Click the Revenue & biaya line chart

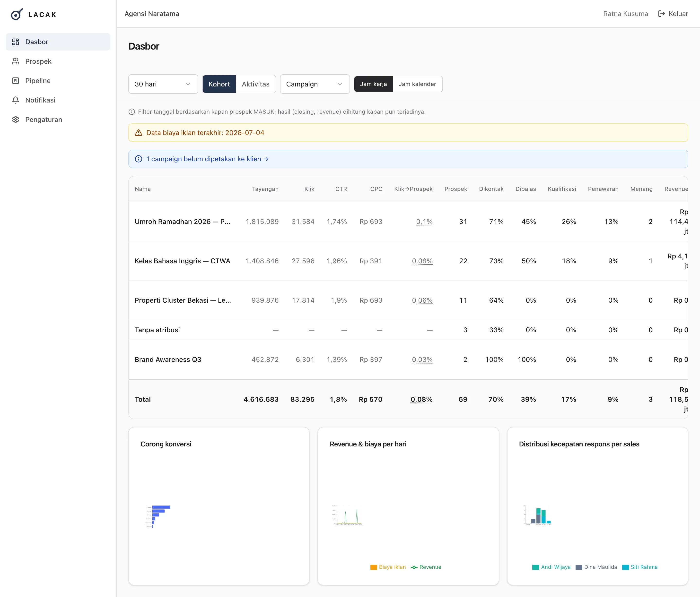point(347,515)
